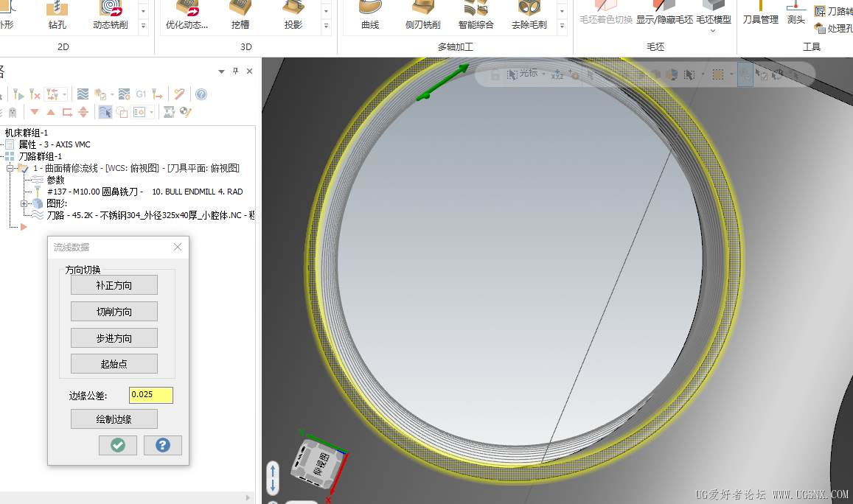Confirm flowline dialog with green checkmark
This screenshot has width=853, height=504.
point(118,445)
